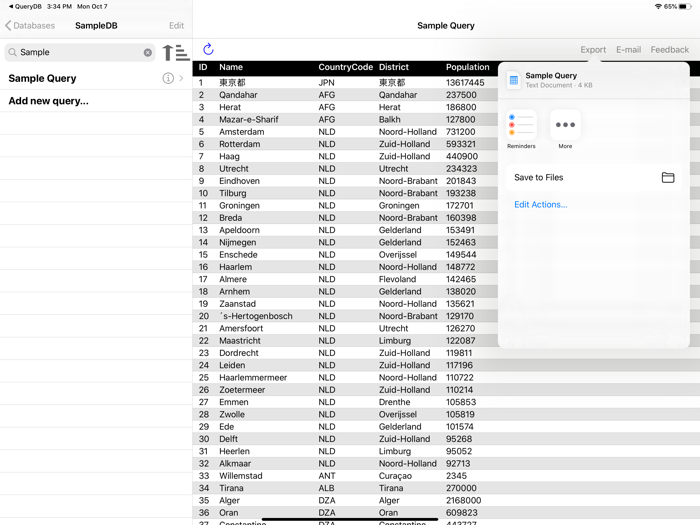Image resolution: width=700 pixels, height=525 pixels.
Task: Toggle the sort order icon
Action: 175,52
